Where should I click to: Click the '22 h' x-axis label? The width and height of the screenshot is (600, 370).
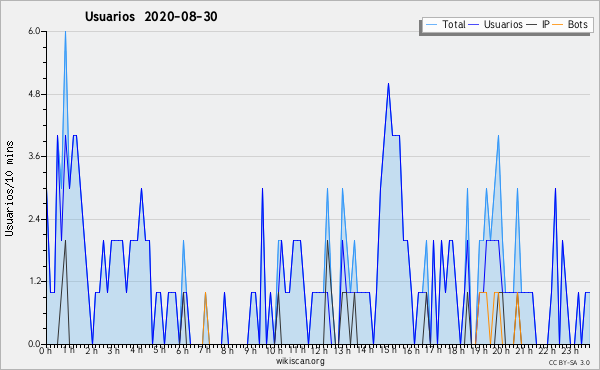point(547,351)
